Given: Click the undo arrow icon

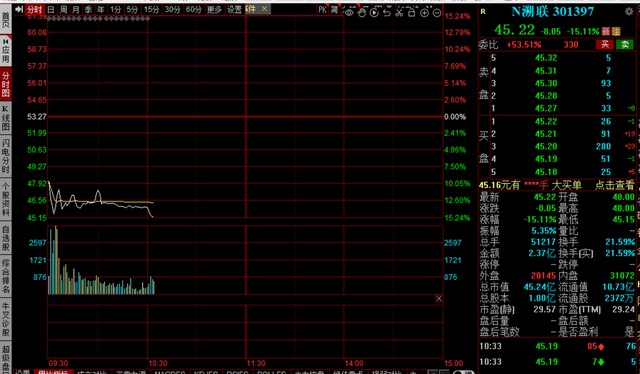Looking at the screenshot, I should (387, 13).
